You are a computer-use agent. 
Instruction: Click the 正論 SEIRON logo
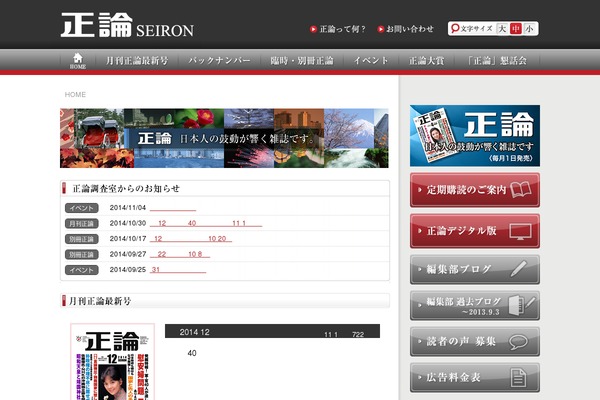[127, 25]
